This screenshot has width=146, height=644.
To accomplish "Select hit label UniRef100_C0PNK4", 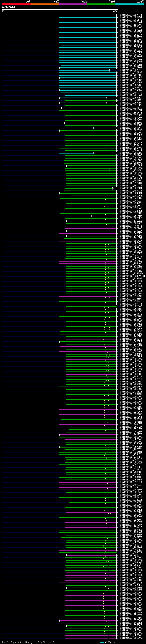I will point(131,188).
